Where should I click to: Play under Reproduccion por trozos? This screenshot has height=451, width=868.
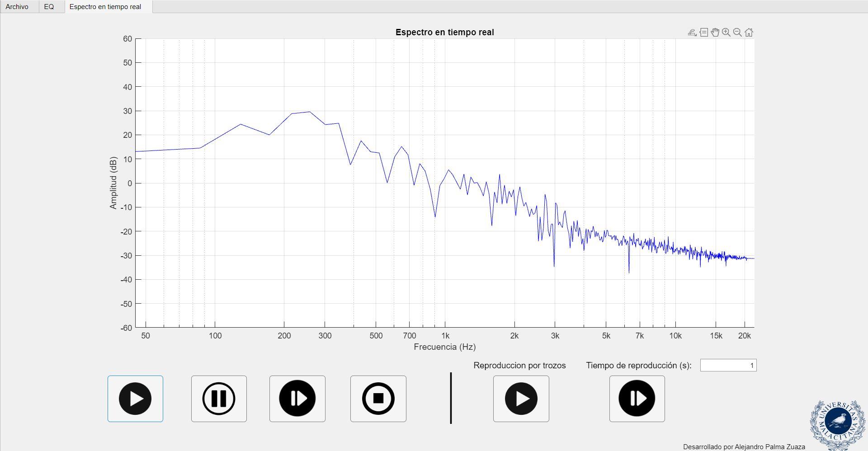521,399
